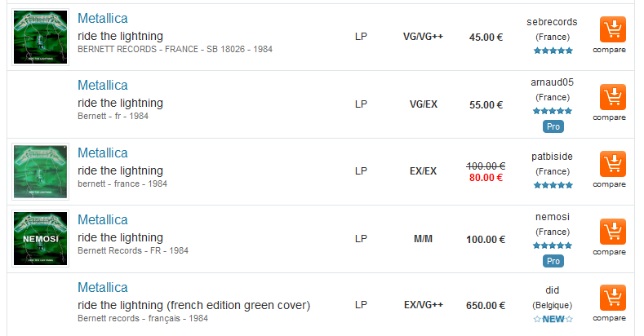Open Metallica link in the 650.00 € listing
The image size is (644, 336).
click(103, 288)
